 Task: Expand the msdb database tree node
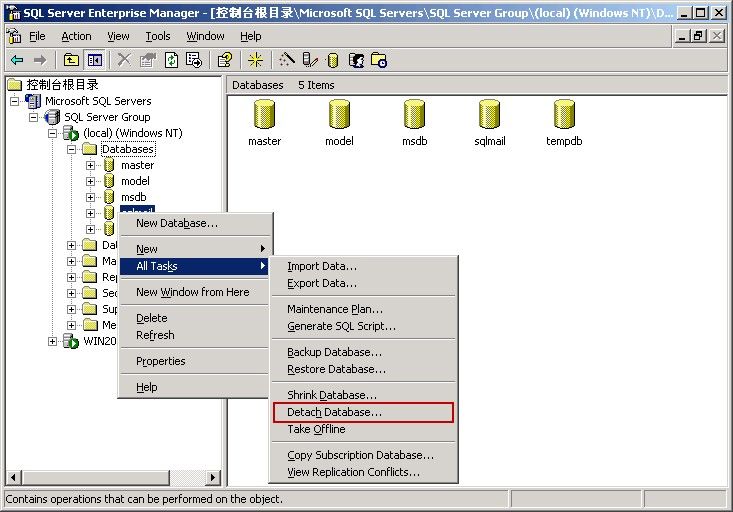click(90, 197)
